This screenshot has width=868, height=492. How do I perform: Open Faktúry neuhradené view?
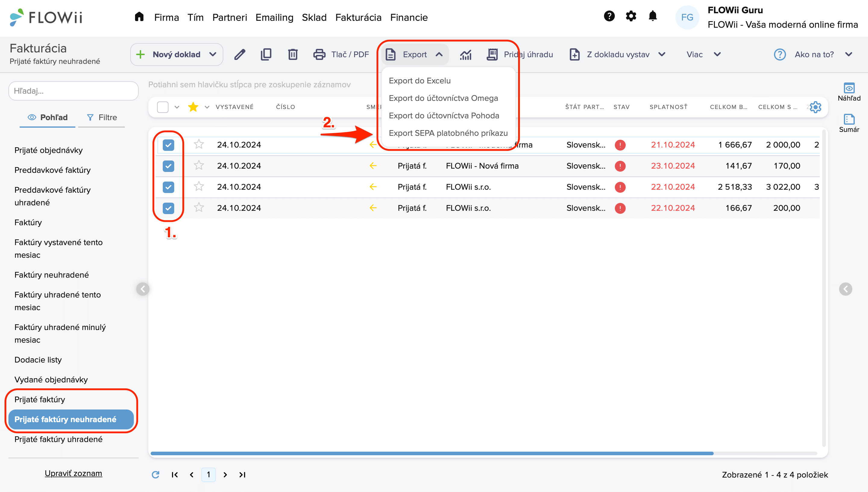[x=52, y=275]
